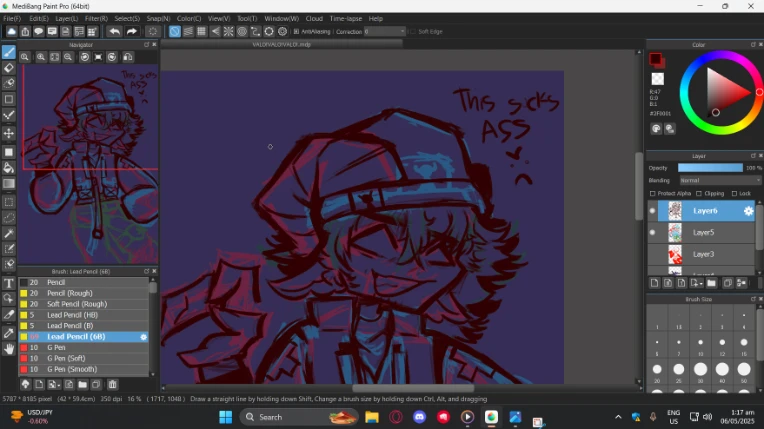The image size is (764, 429).
Task: Open the Layer menu
Action: pyautogui.click(x=67, y=19)
